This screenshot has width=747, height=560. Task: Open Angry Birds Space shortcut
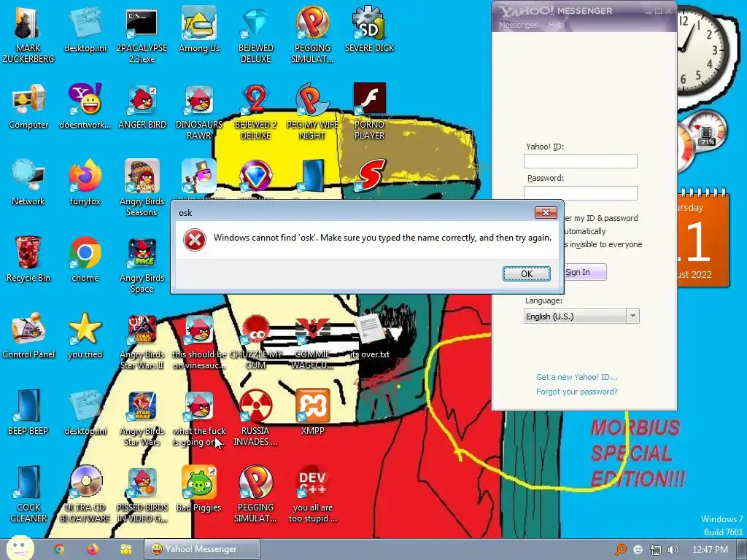(142, 264)
